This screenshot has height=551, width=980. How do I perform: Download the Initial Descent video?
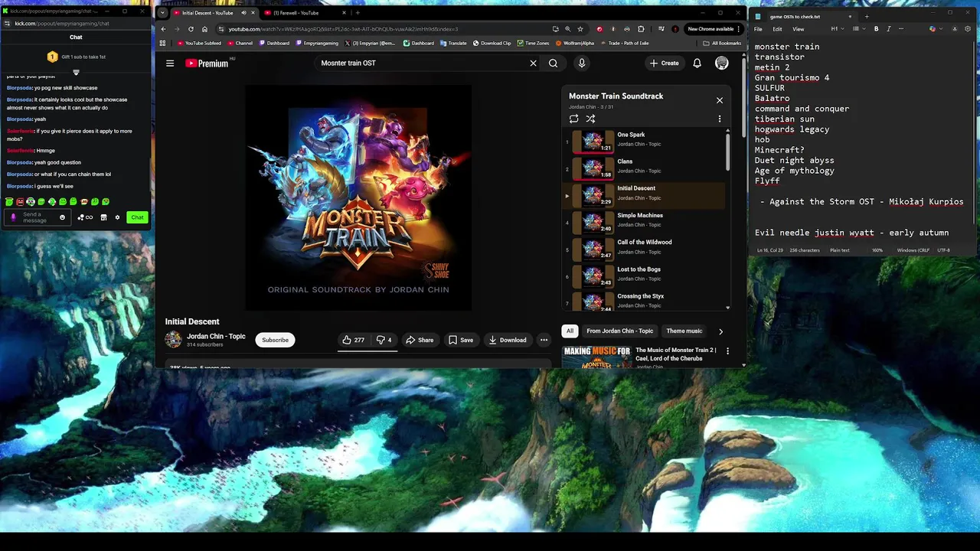(508, 340)
